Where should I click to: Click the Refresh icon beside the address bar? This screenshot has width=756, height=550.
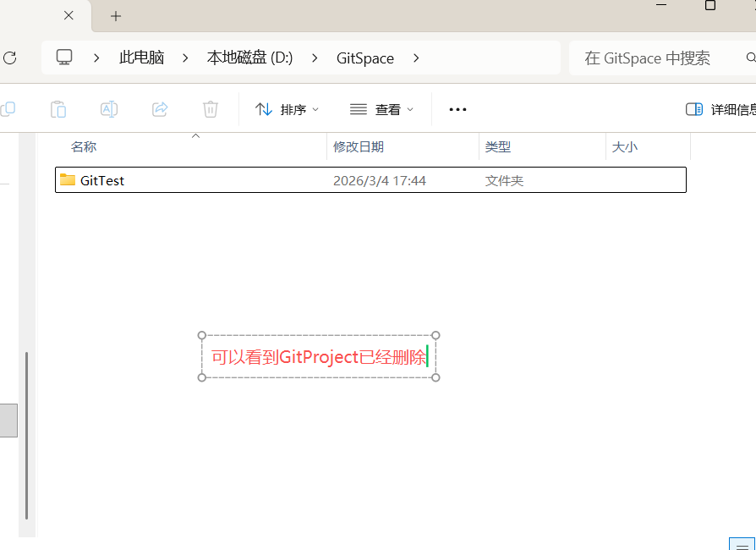click(x=8, y=58)
